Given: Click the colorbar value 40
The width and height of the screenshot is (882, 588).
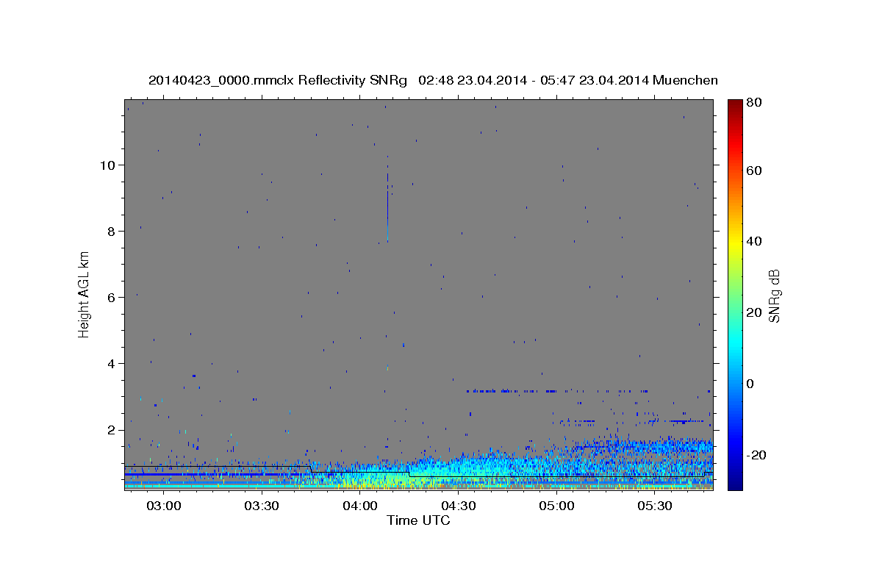Looking at the screenshot, I should (x=756, y=241).
